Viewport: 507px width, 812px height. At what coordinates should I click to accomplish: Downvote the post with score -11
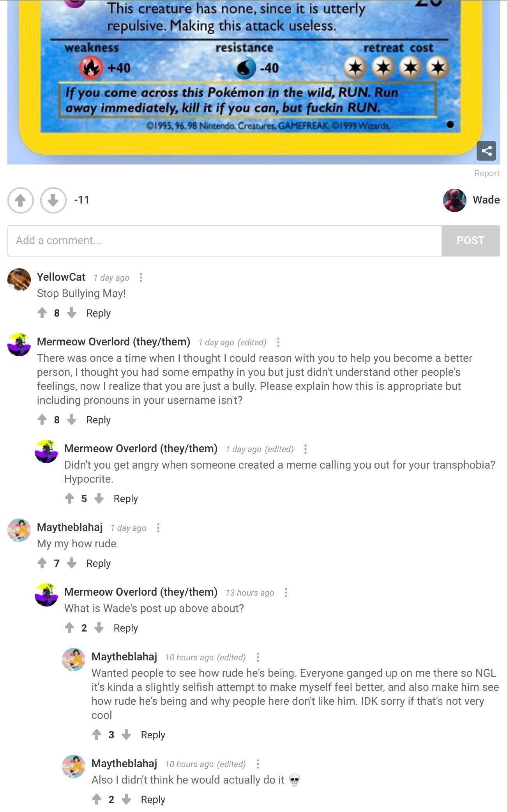53,200
